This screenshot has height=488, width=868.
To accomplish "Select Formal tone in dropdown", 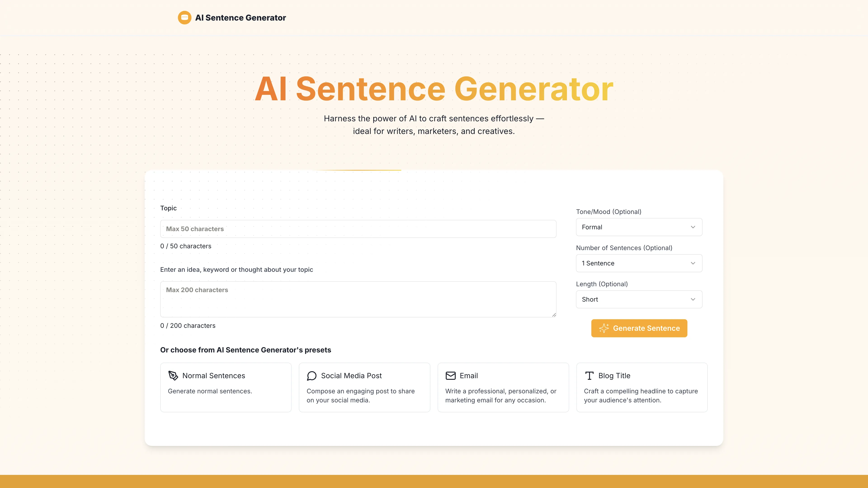I will [x=639, y=227].
